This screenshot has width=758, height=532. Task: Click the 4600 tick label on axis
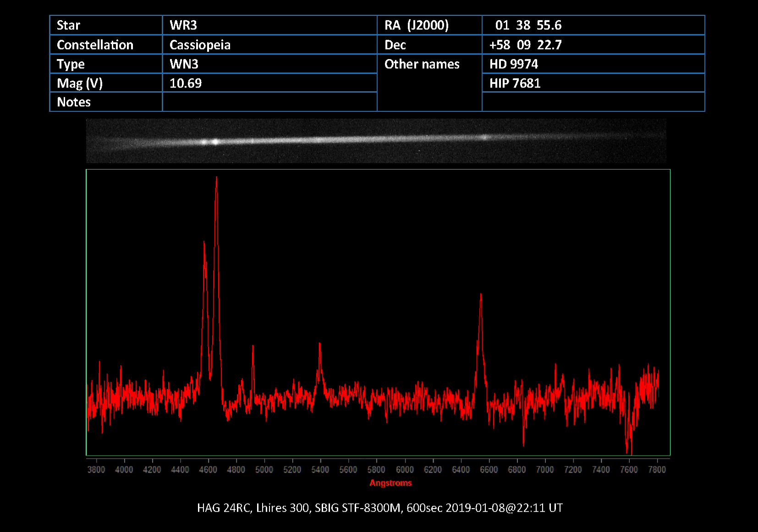click(208, 470)
